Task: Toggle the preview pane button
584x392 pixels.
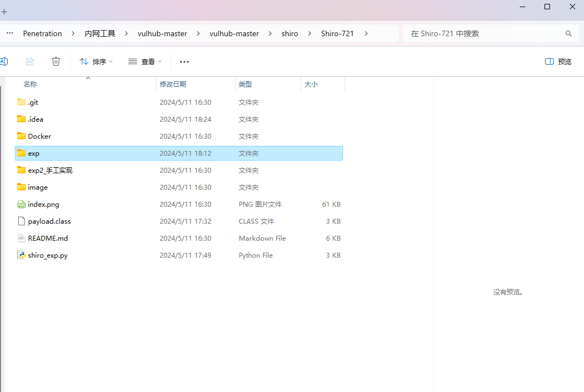Action: click(x=558, y=61)
